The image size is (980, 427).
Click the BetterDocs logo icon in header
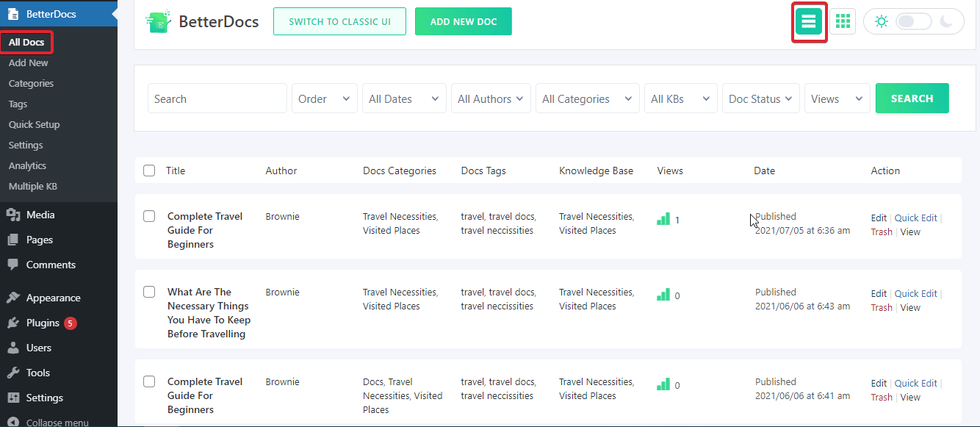coord(159,21)
